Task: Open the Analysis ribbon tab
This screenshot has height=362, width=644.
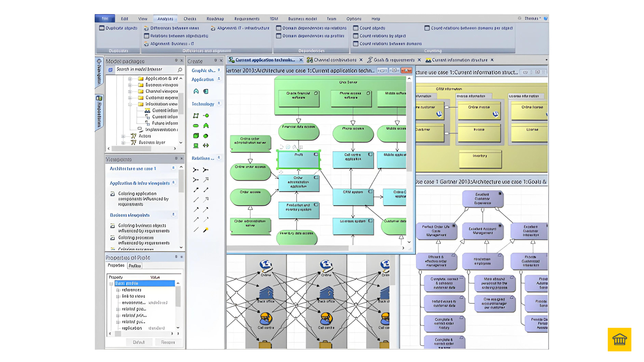Action: 165,19
